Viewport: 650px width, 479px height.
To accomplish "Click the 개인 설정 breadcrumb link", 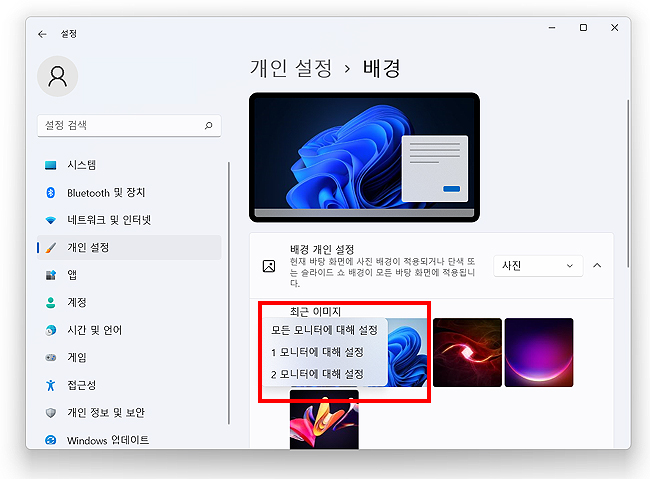I will click(291, 68).
